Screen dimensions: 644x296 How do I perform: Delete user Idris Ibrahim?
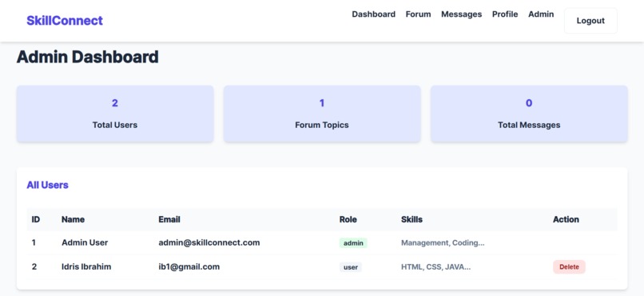pyautogui.click(x=569, y=267)
